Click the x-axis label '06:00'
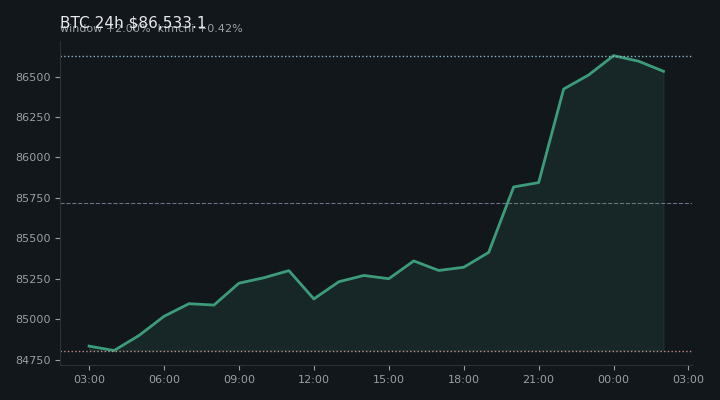Viewport: 720px width, 400px height. (x=164, y=379)
